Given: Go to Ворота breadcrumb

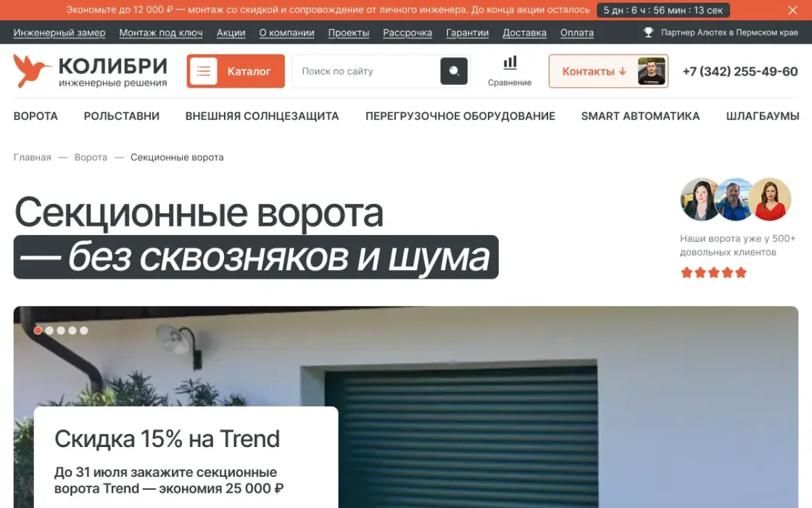Looking at the screenshot, I should tap(91, 157).
